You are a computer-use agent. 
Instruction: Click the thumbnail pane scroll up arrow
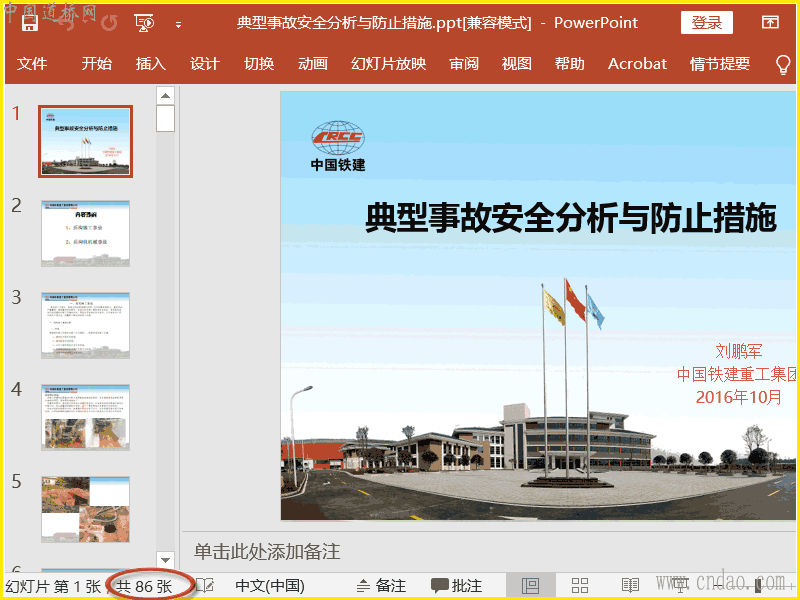point(165,95)
